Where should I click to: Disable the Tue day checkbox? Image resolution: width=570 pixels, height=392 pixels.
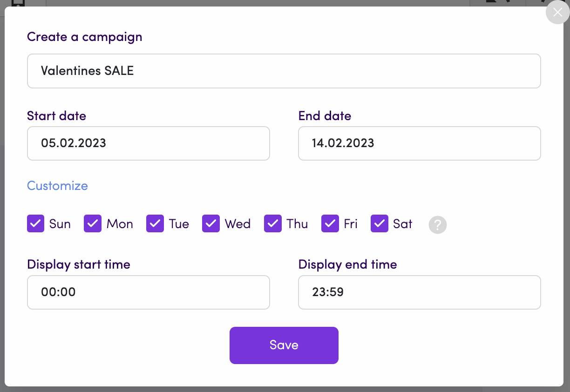click(x=155, y=224)
